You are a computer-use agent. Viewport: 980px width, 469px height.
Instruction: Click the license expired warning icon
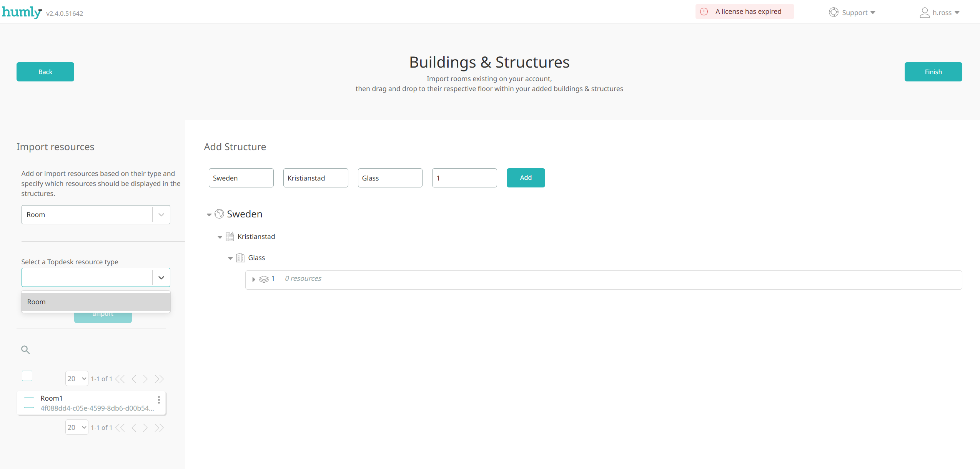pyautogui.click(x=704, y=12)
